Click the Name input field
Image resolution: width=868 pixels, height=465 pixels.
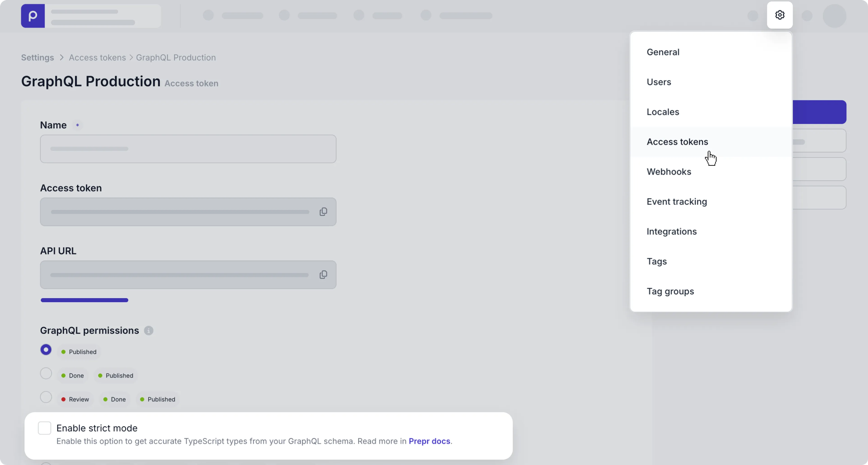click(188, 149)
